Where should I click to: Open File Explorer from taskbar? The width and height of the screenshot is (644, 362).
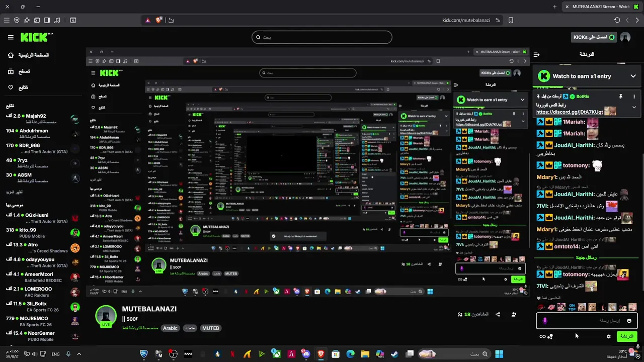tap(365, 354)
